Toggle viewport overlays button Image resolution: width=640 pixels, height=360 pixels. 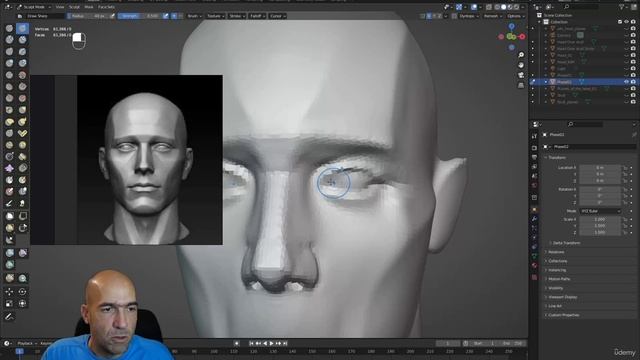click(x=474, y=7)
